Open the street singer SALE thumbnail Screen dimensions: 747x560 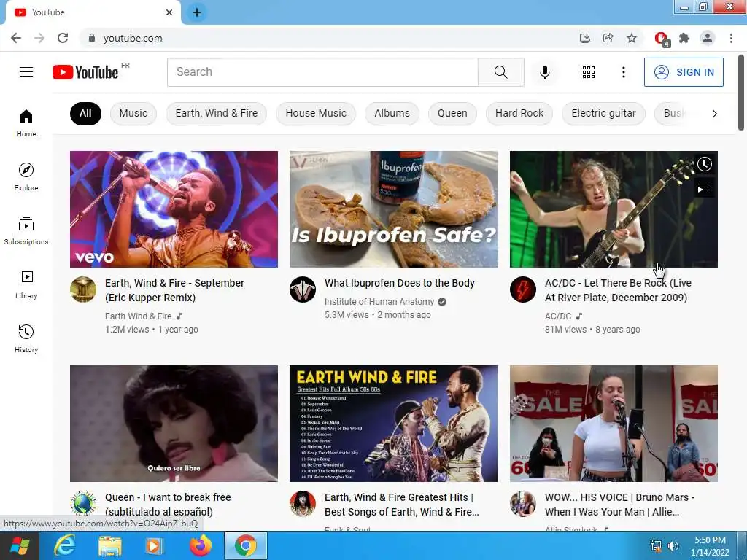click(614, 424)
